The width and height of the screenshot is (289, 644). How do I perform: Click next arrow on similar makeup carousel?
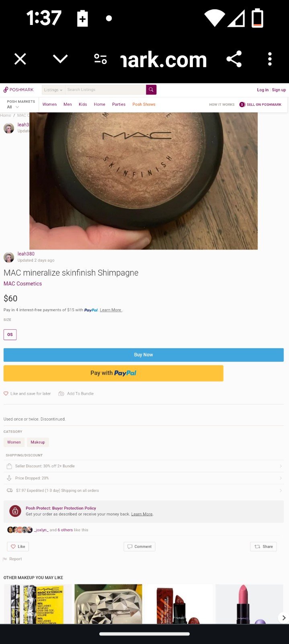(283, 617)
